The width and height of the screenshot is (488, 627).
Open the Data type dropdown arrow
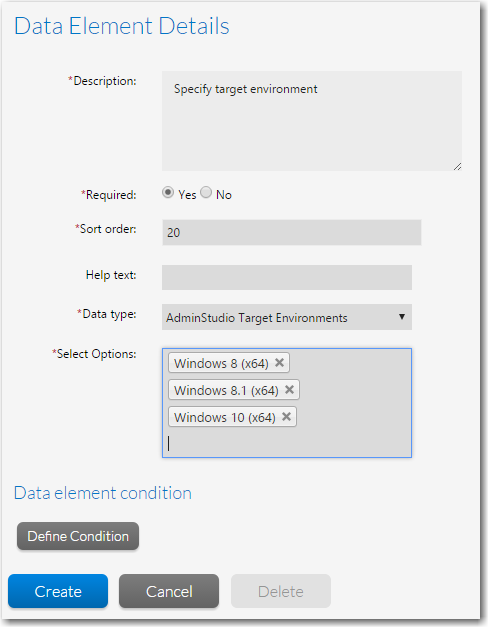(x=402, y=317)
